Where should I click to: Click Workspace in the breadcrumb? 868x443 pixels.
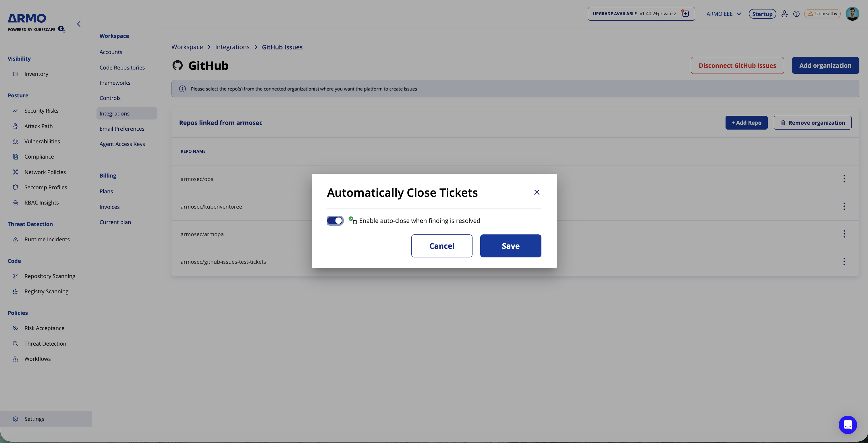tap(187, 47)
